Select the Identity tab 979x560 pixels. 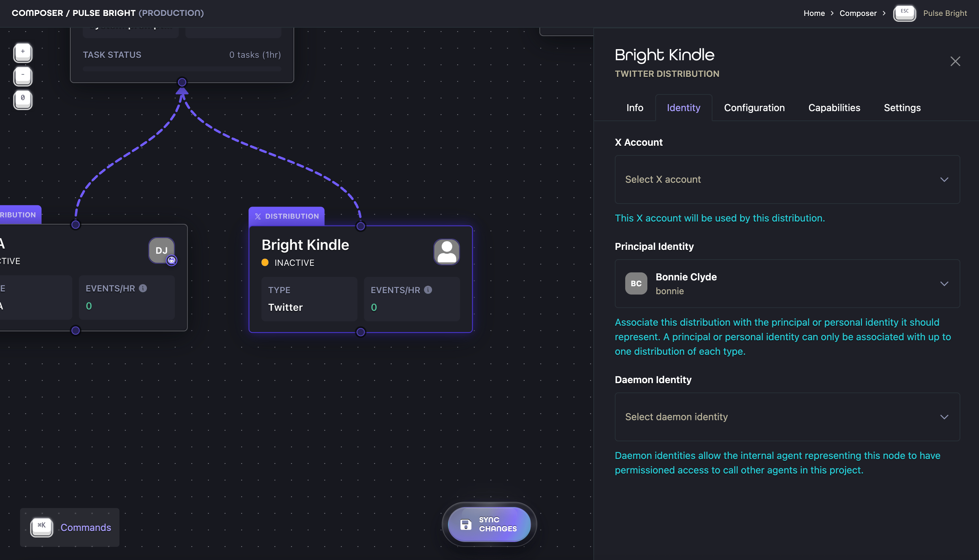[684, 108]
